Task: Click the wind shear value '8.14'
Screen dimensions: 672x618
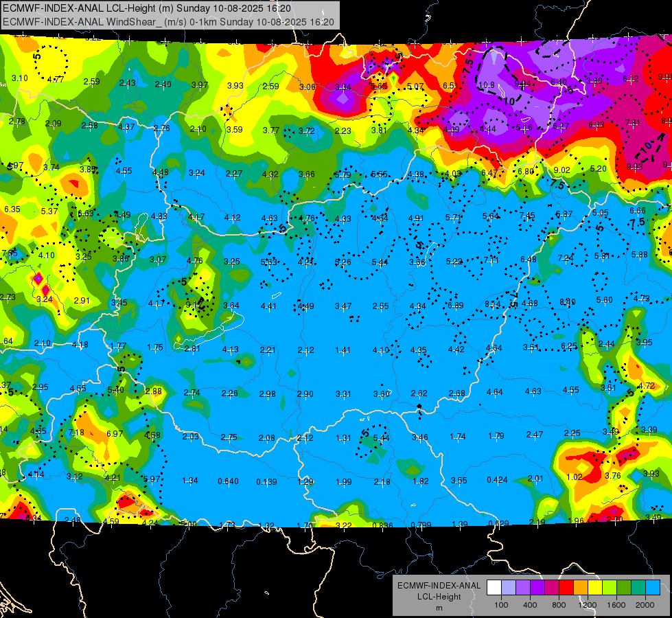Action: point(493,304)
